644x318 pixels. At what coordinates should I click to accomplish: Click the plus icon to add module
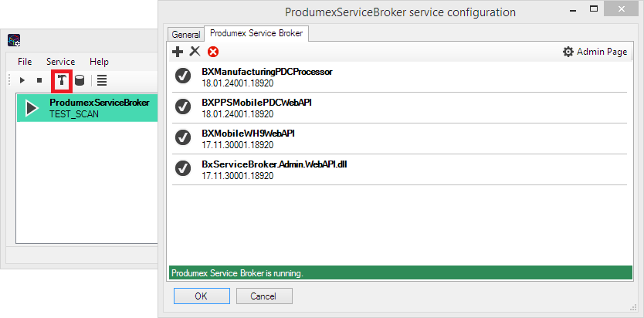click(x=178, y=52)
